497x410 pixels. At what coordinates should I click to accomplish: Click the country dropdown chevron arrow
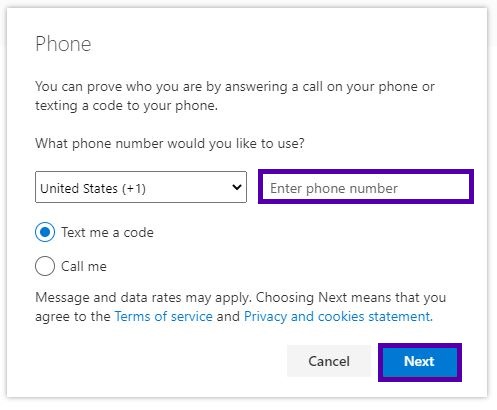237,187
